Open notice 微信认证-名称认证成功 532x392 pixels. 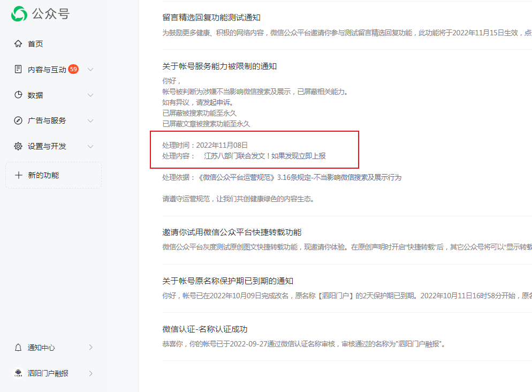point(205,329)
